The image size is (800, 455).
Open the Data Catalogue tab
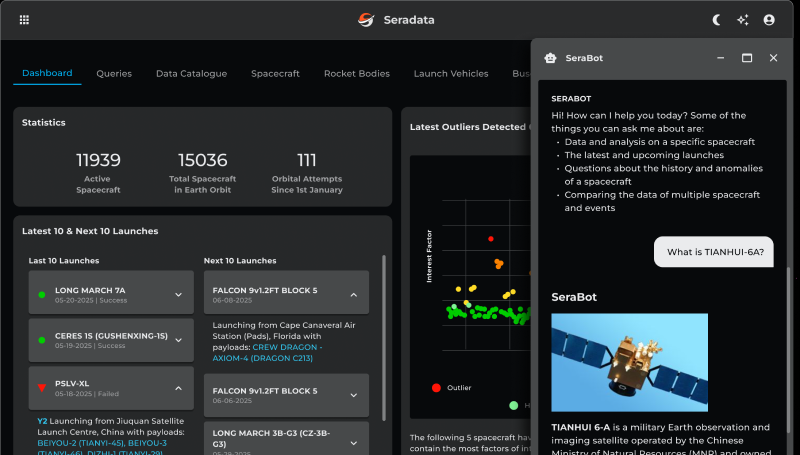click(x=191, y=73)
